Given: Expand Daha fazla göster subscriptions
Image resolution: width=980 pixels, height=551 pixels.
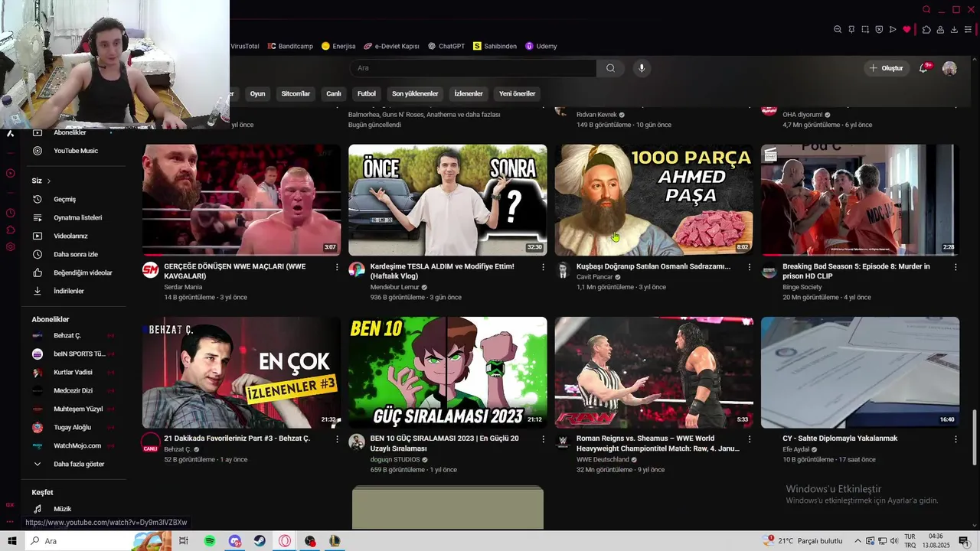Looking at the screenshot, I should coord(75,464).
